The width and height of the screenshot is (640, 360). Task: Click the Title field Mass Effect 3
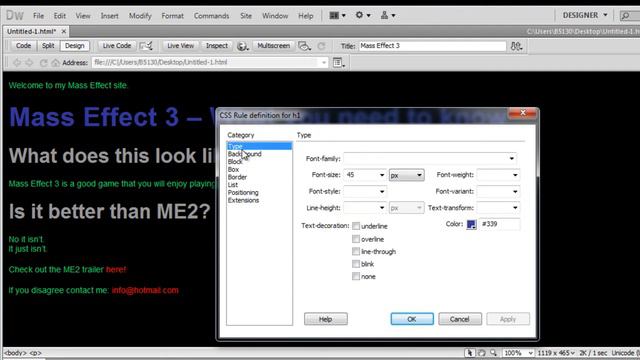[432, 46]
